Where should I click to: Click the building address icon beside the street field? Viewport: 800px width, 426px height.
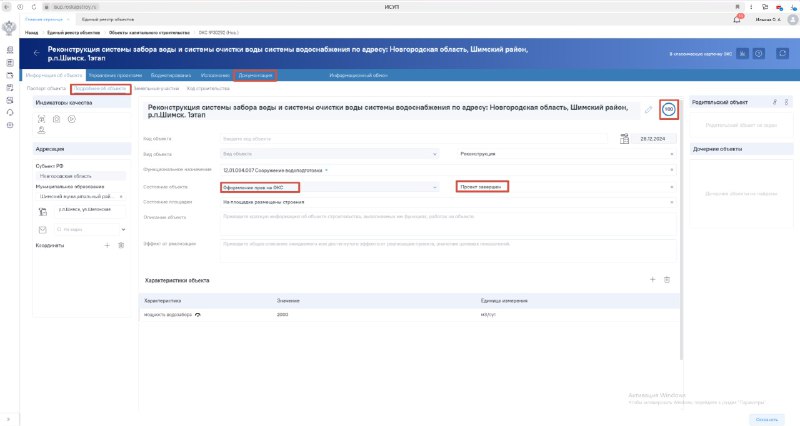[43, 211]
